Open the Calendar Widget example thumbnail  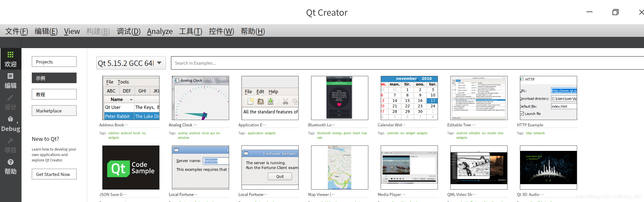(x=409, y=98)
